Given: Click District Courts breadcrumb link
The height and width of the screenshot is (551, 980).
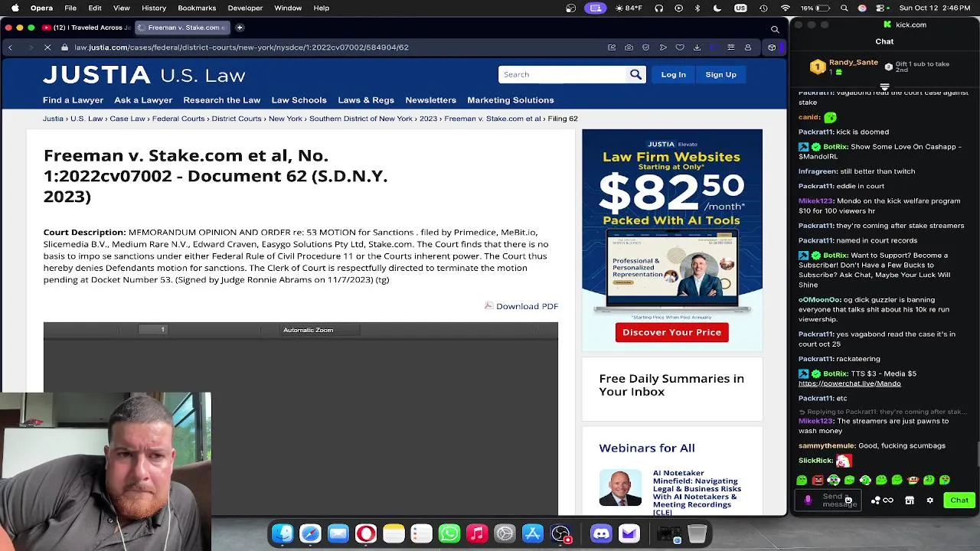Looking at the screenshot, I should pos(237,119).
